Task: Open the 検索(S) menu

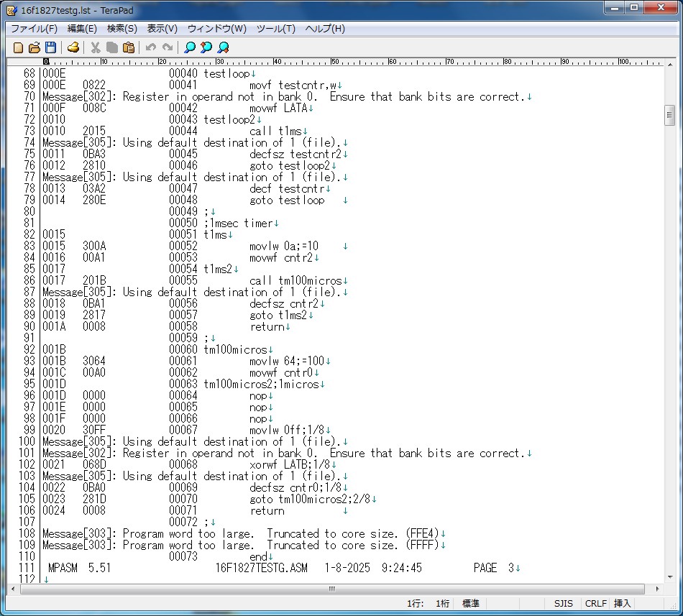Action: (x=122, y=29)
